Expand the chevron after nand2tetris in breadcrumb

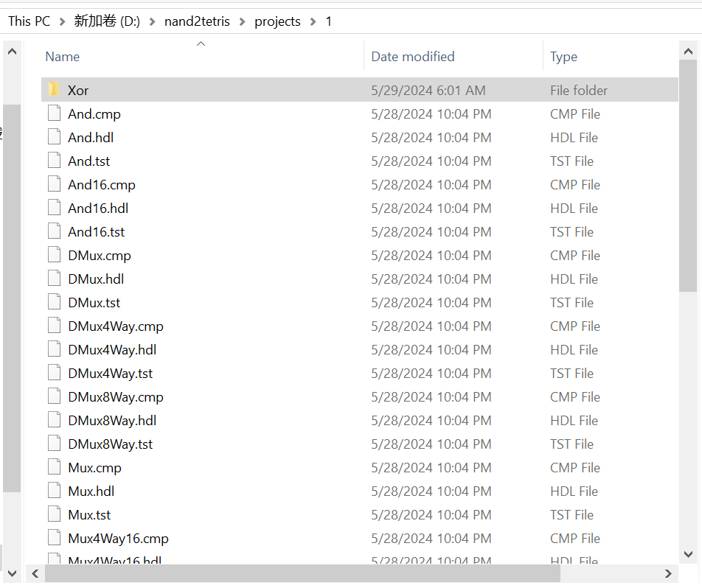243,21
